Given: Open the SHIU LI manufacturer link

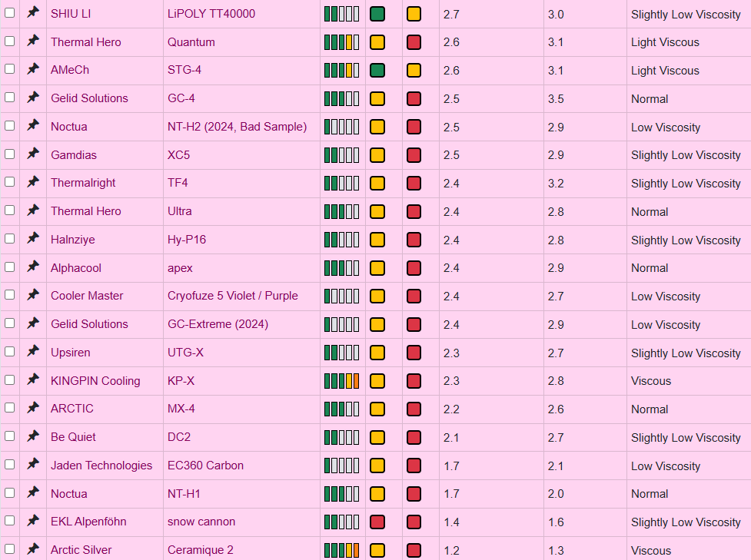Looking at the screenshot, I should (x=71, y=14).
